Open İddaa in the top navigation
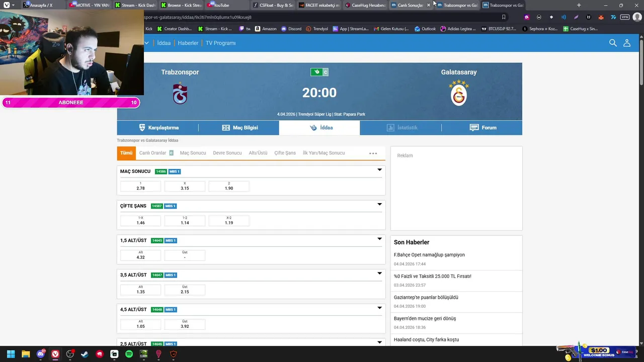The height and width of the screenshot is (362, 644). [x=164, y=43]
